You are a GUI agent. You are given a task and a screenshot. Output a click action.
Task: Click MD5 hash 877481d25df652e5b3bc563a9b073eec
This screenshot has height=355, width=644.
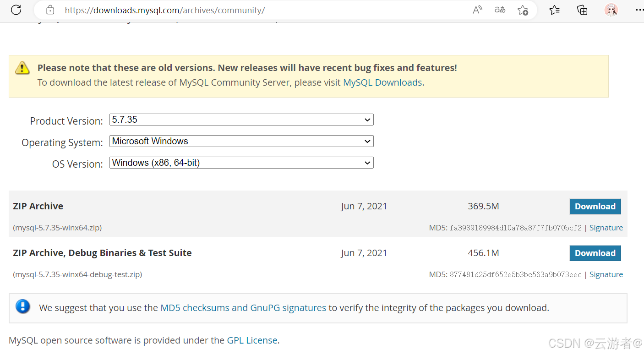pos(516,274)
